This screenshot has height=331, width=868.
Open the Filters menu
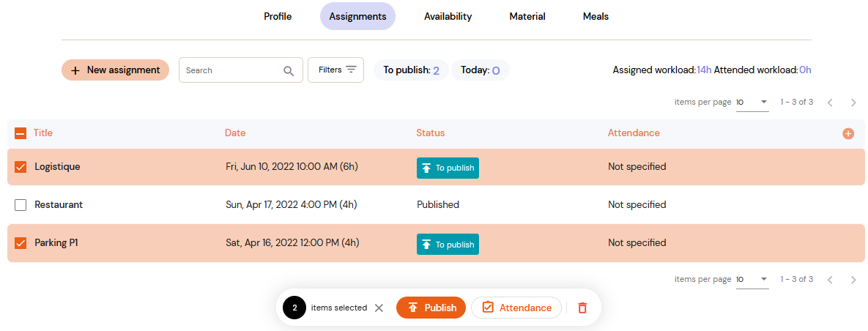[335, 70]
